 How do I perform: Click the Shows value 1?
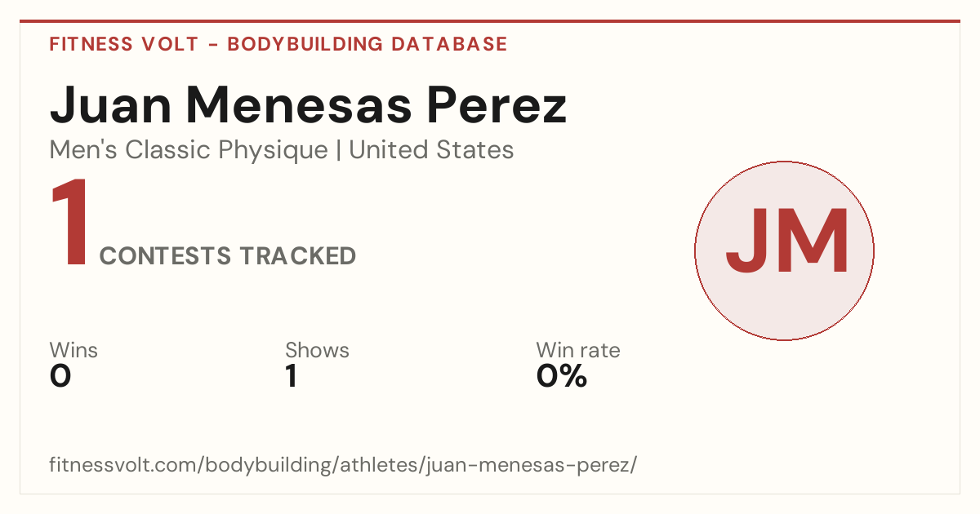[291, 376]
